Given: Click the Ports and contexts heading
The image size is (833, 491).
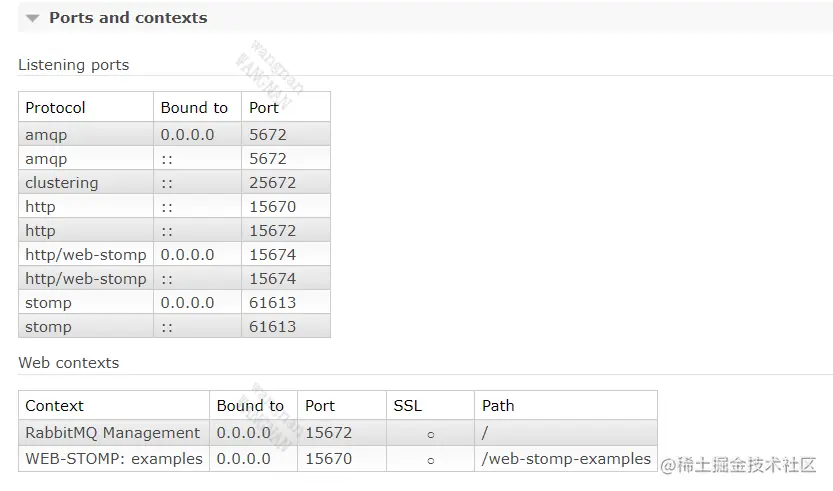Looking at the screenshot, I should (128, 18).
